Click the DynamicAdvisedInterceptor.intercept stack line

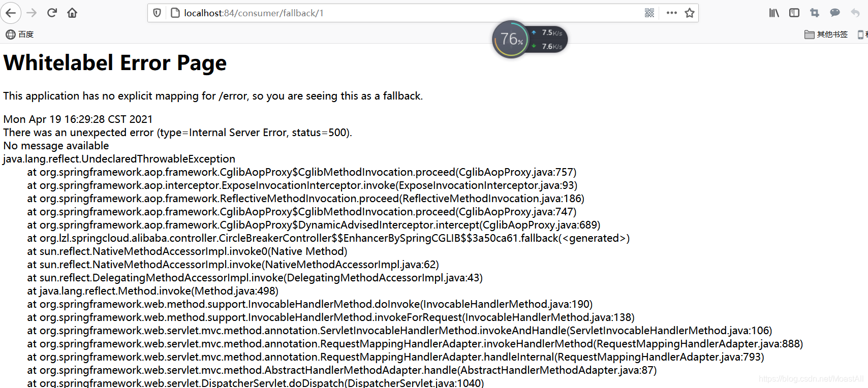[x=314, y=225]
